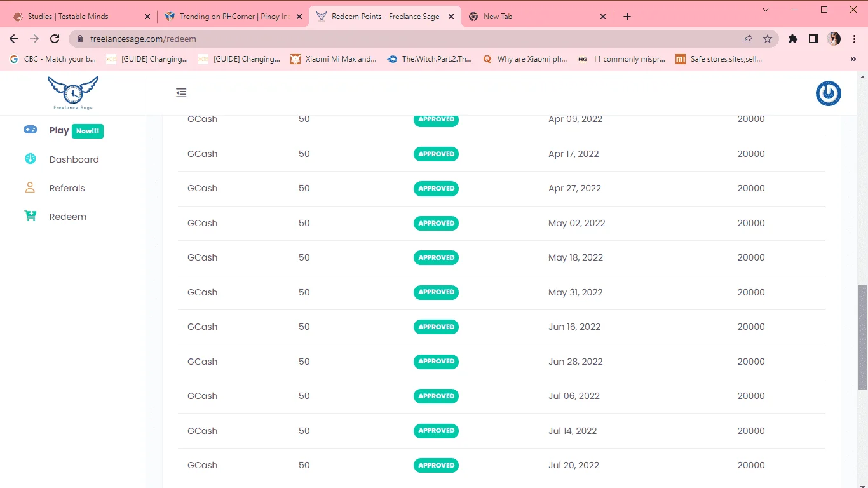Click APPROVED badge for May 02, 2022
Image resolution: width=868 pixels, height=488 pixels.
click(x=436, y=223)
